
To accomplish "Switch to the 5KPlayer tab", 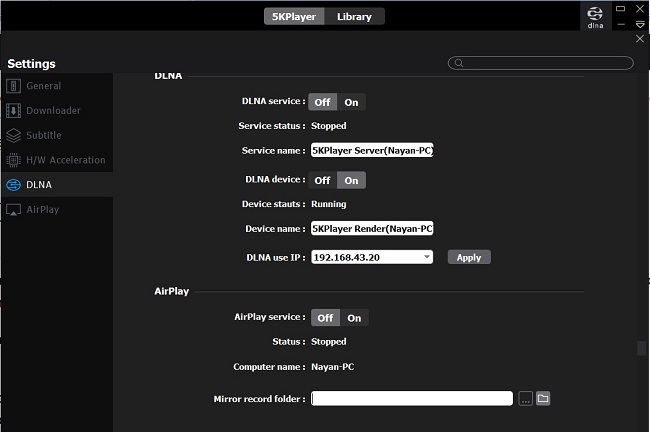I will pyautogui.click(x=294, y=17).
